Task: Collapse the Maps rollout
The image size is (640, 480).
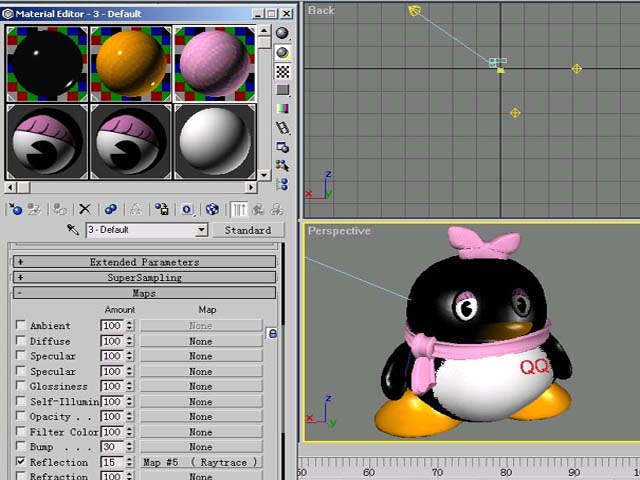Action: [x=144, y=293]
